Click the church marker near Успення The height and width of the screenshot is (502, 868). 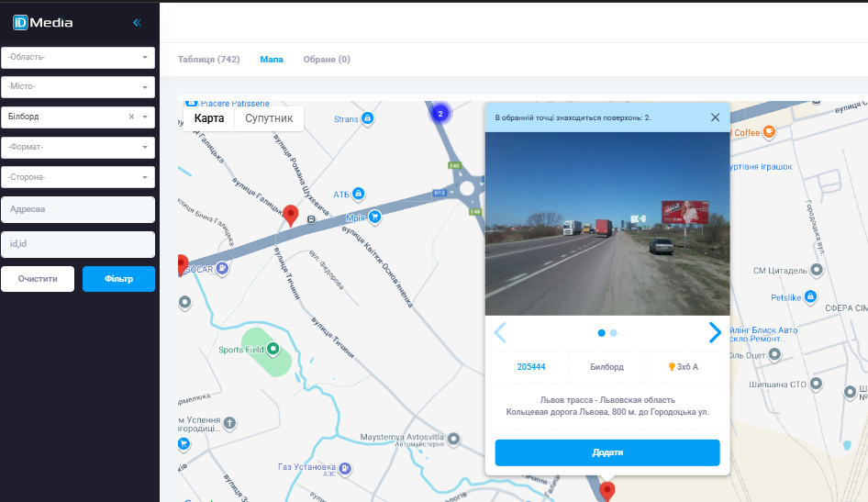tap(229, 423)
